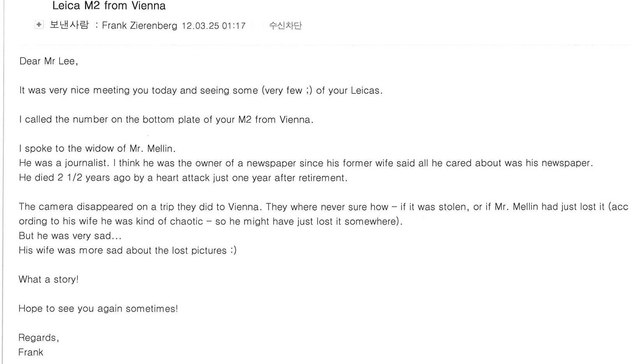Click the line mentioning widow of Mr. Mellin
This screenshot has width=631, height=364.
pos(97,148)
